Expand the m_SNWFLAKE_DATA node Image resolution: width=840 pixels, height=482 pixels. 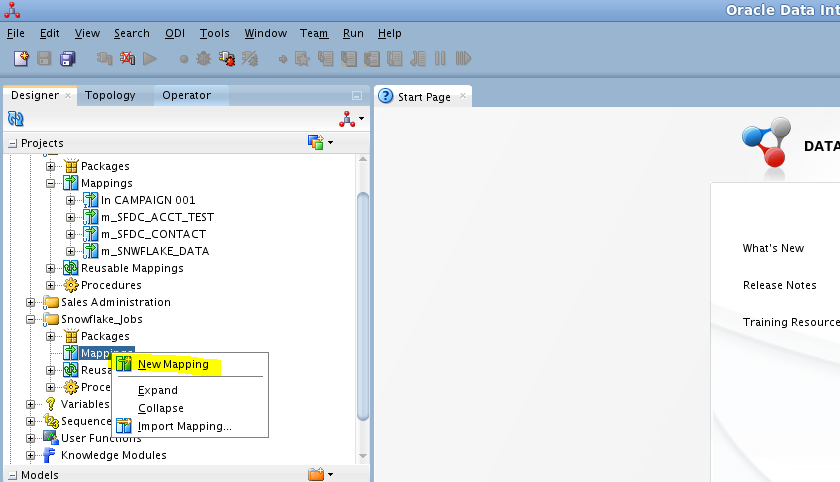click(x=70, y=251)
